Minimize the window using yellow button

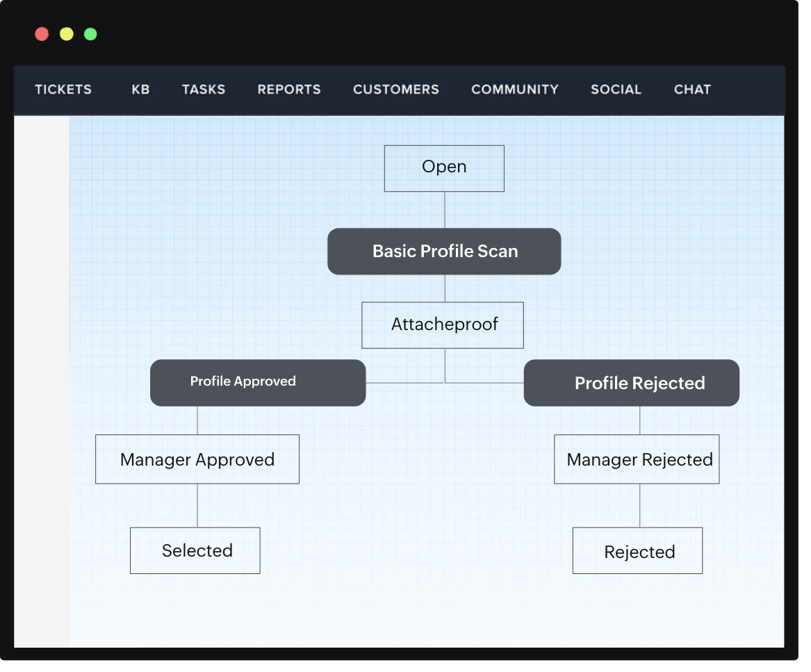(x=66, y=34)
